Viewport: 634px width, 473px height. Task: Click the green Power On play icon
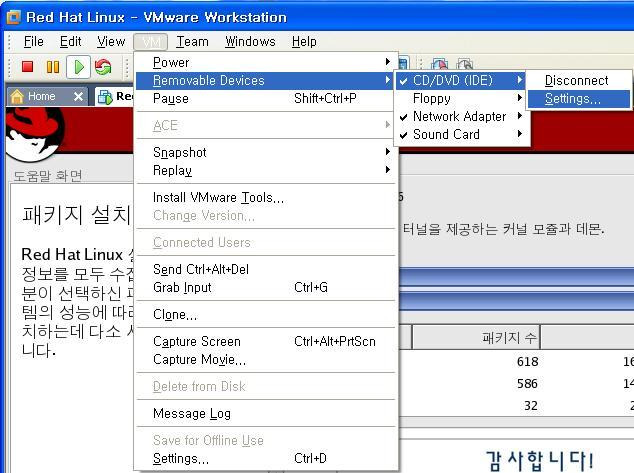pos(78,67)
